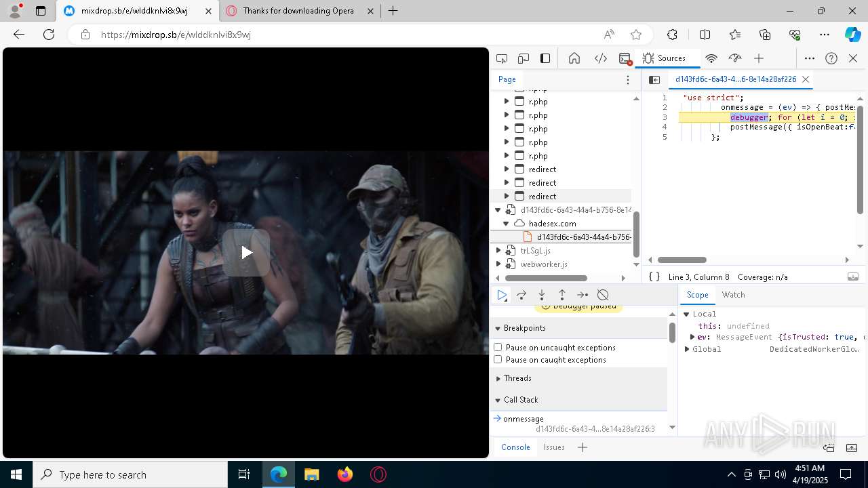Open Customize DevTools ellipsis menu
Screen dimensions: 868x488
tap(810, 58)
